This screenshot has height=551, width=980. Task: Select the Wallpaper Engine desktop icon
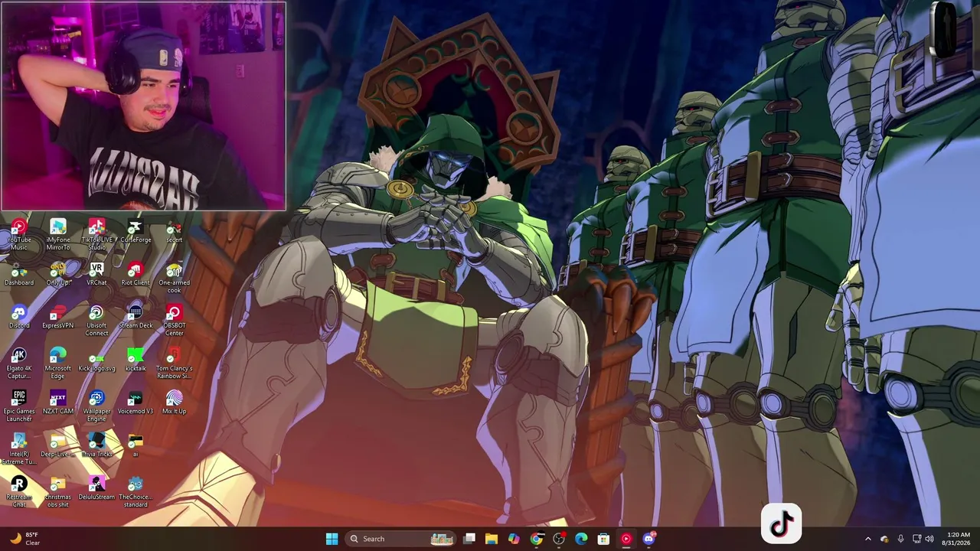click(x=96, y=406)
